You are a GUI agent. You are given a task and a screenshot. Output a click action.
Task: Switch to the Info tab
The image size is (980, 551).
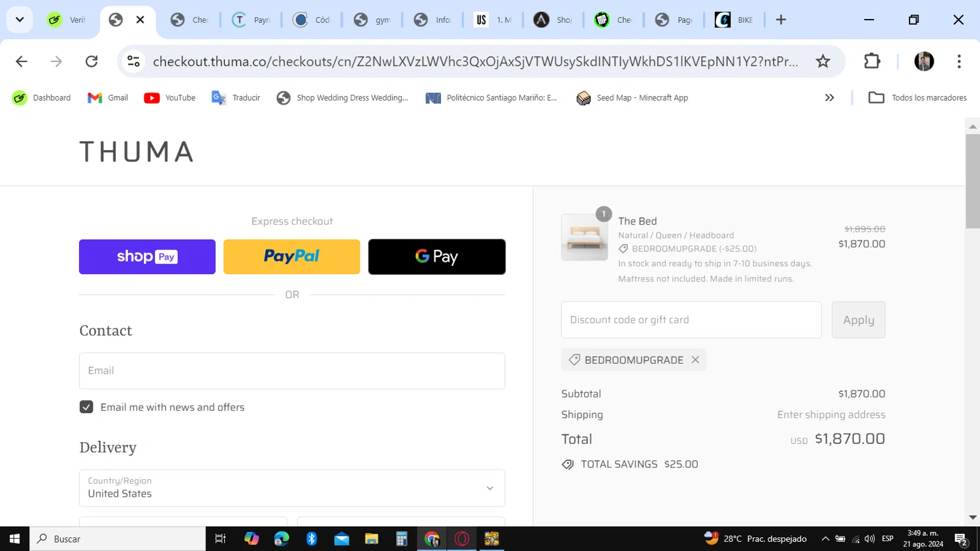pos(433,20)
